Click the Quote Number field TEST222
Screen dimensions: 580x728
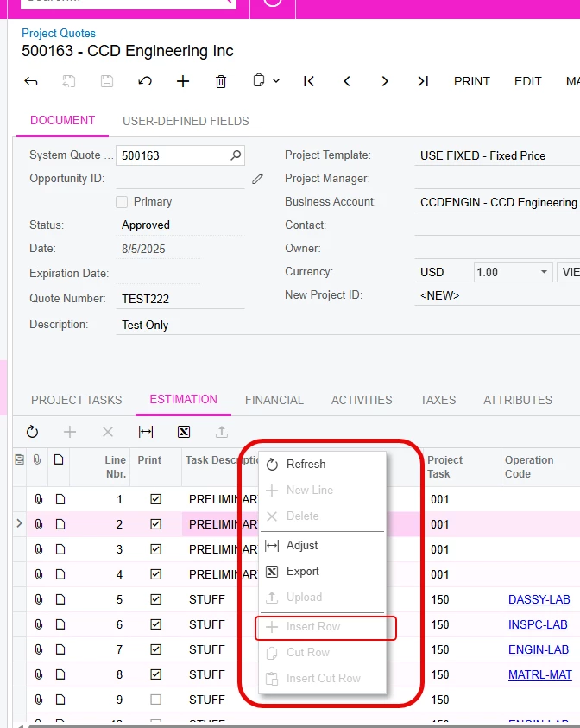(x=180, y=299)
